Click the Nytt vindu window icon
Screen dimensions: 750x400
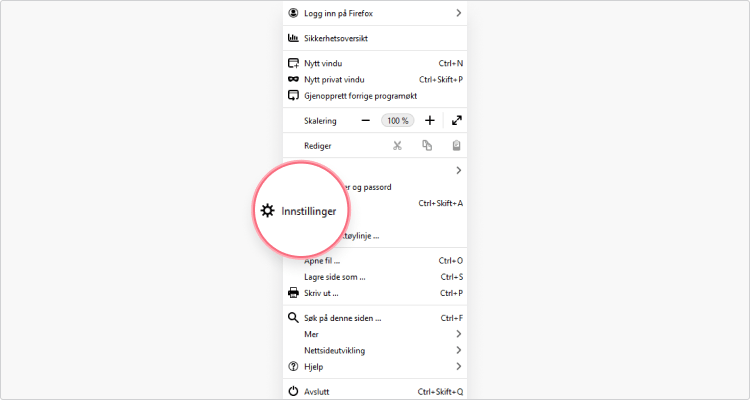[x=293, y=63]
